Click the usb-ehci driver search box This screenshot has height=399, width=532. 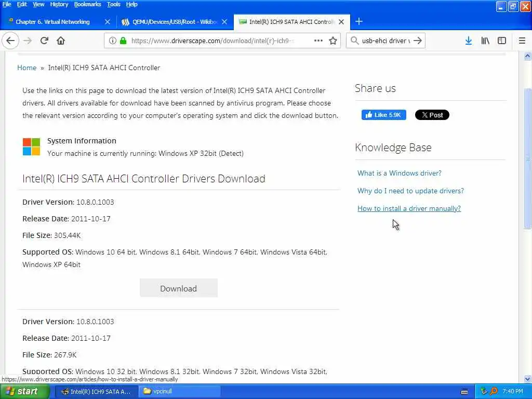tap(386, 41)
